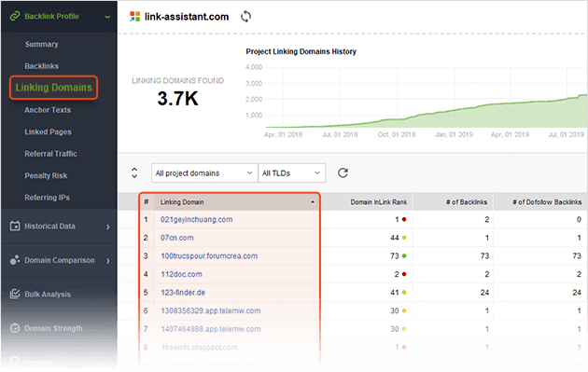
Task: Open the All project domains dropdown
Action: pos(204,173)
